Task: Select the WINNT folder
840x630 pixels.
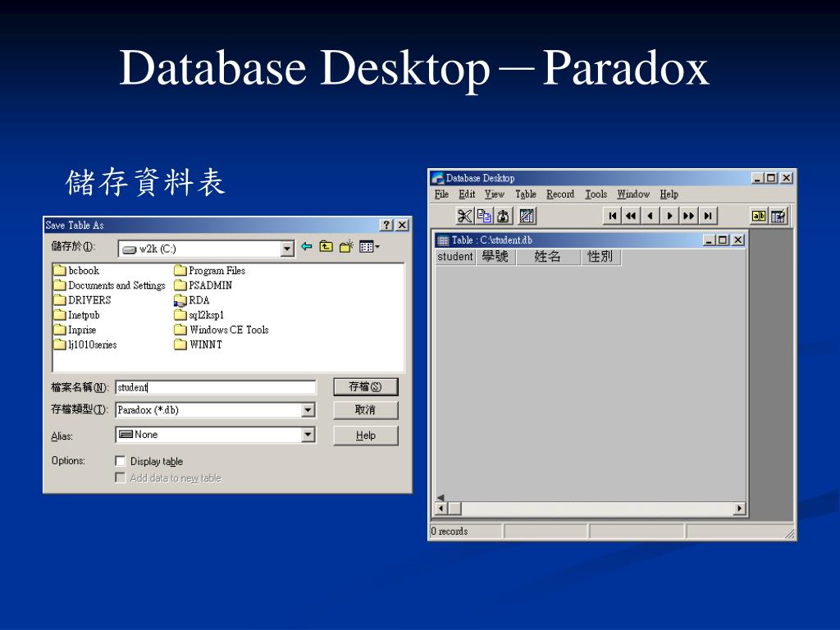Action: tap(198, 345)
